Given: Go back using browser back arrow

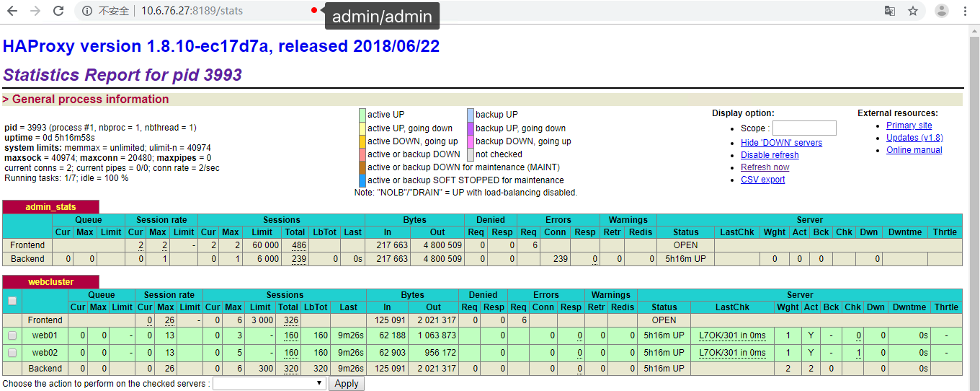Looking at the screenshot, I should tap(14, 11).
